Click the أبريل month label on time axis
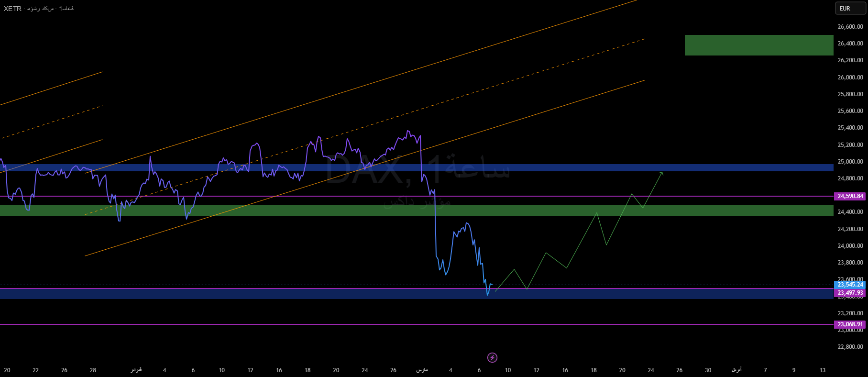Screen dimensions: 868x377 tap(736, 370)
